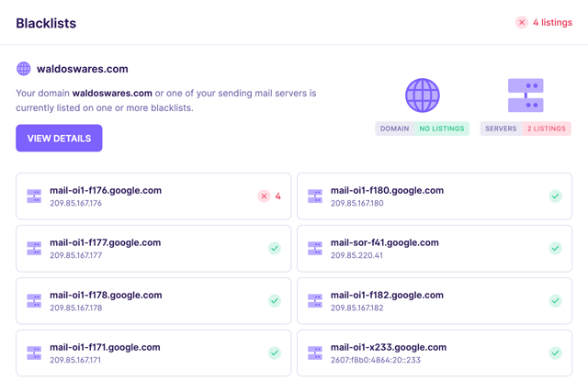Viewport: 588px width, 392px height.
Task: Click server icon for mail-oi1-x233.google.com
Action: pyautogui.click(x=315, y=353)
